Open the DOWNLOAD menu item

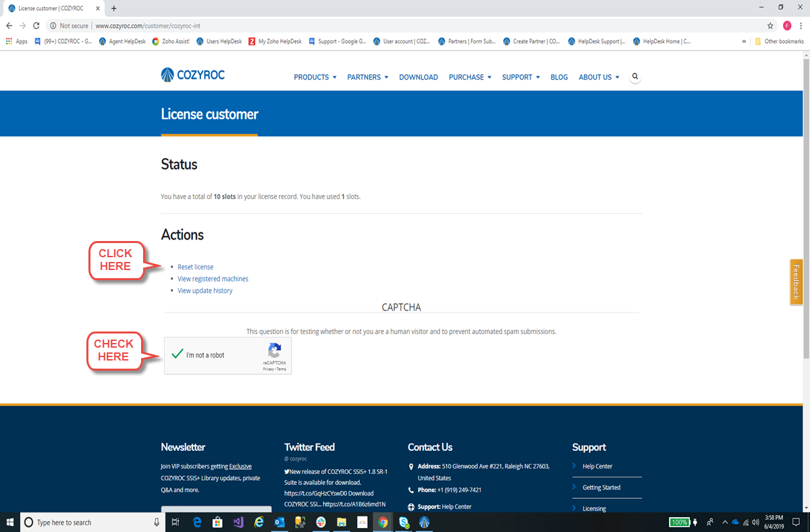tap(418, 77)
